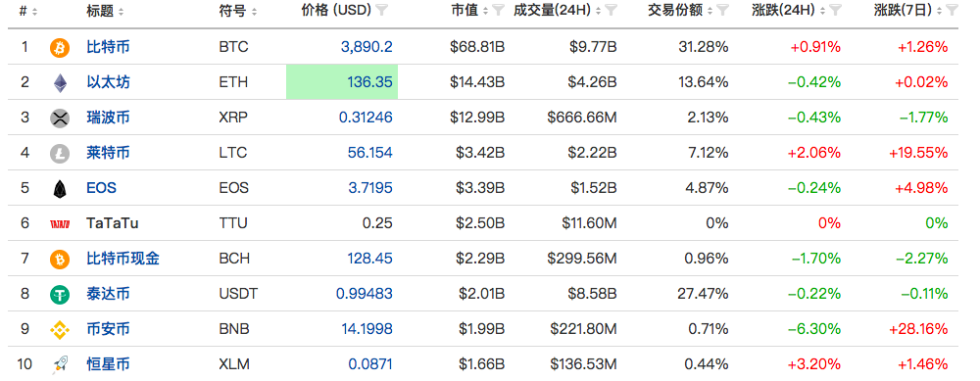
Task: Click the EOS price 3.7195
Action: point(370,188)
